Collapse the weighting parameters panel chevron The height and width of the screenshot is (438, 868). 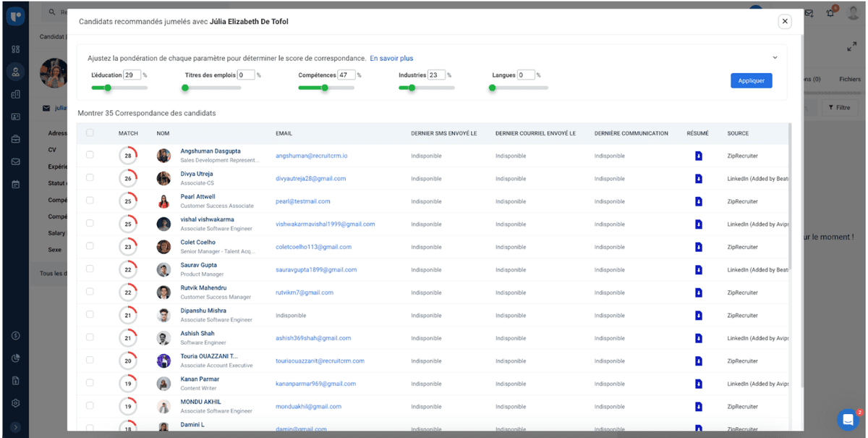(x=775, y=58)
